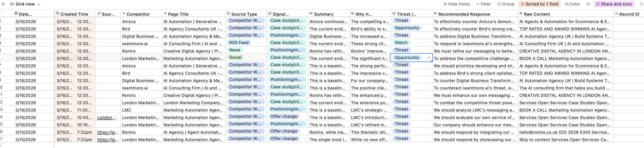Select the News source type tag
Screen dimensions: 644x148
[235, 50]
